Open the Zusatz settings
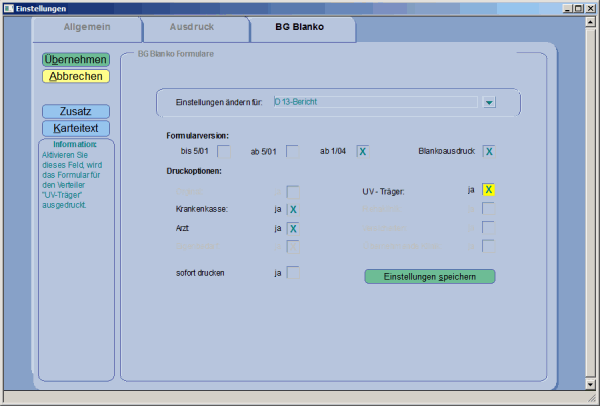The image size is (600, 406). (76, 111)
